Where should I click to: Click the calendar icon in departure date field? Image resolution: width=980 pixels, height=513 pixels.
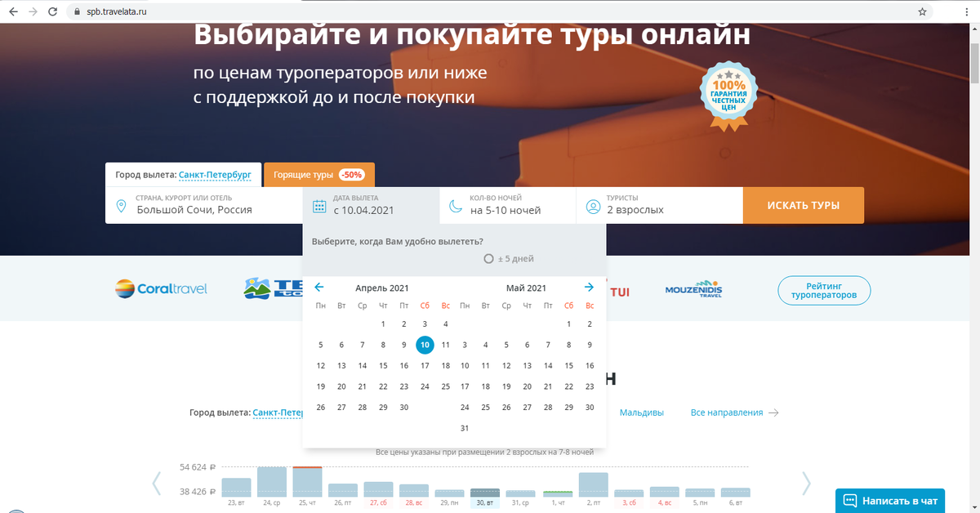(x=320, y=206)
